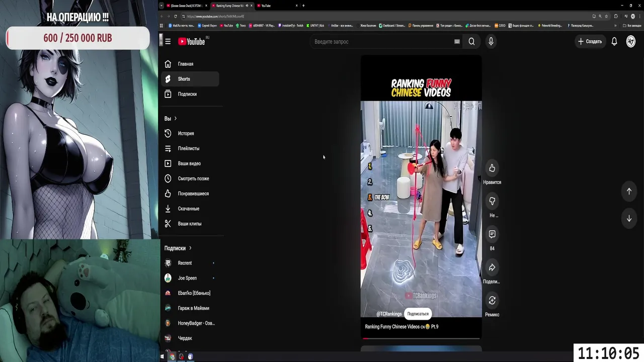Open the account avatar menu
The height and width of the screenshot is (362, 644).
631,42
